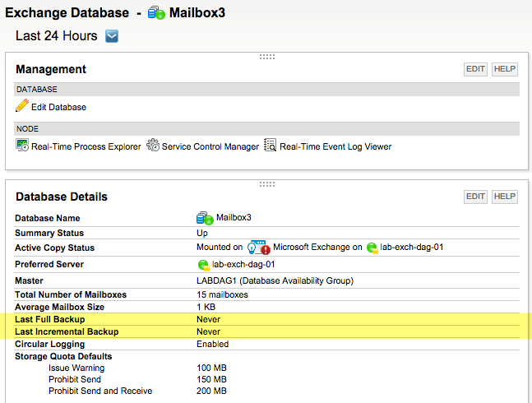The height and width of the screenshot is (403, 532).
Task: Click the Edit Database pencil icon
Action: coord(22,105)
